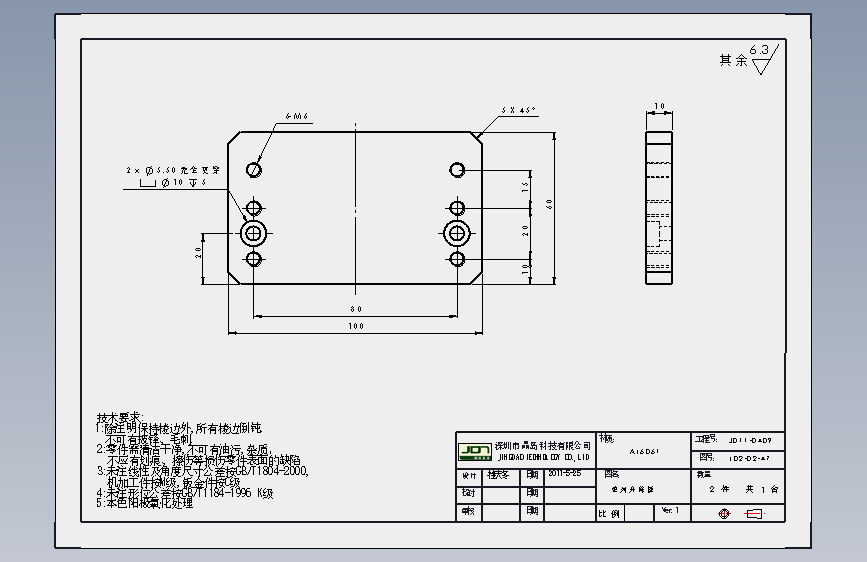Select the '审核' approval label cell
The image size is (867, 562).
pos(468,511)
